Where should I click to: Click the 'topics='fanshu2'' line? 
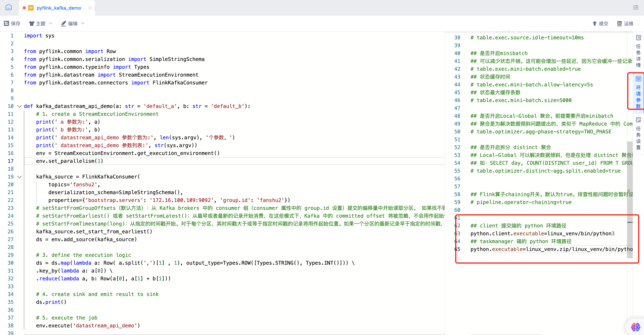click(74, 185)
